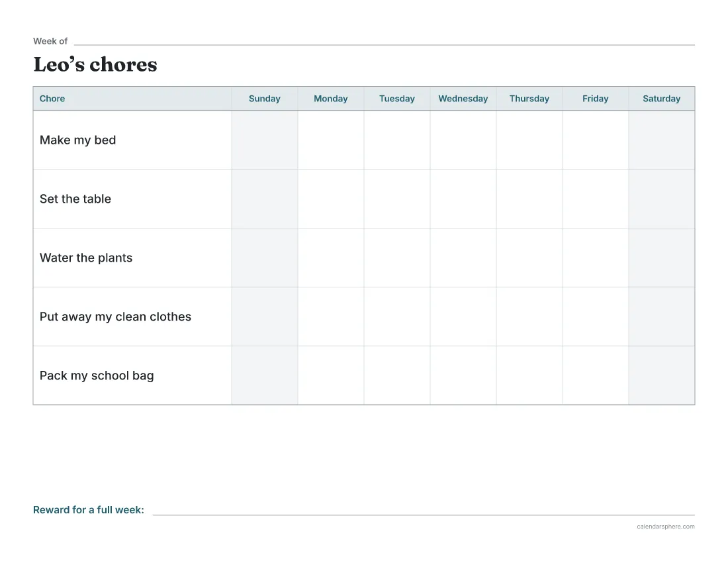Check Water the plants cell for Tuesday
This screenshot has width=728, height=563.
397,258
